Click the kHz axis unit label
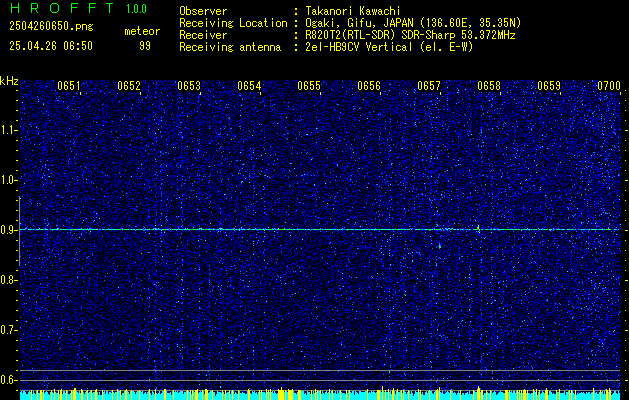 pos(9,81)
